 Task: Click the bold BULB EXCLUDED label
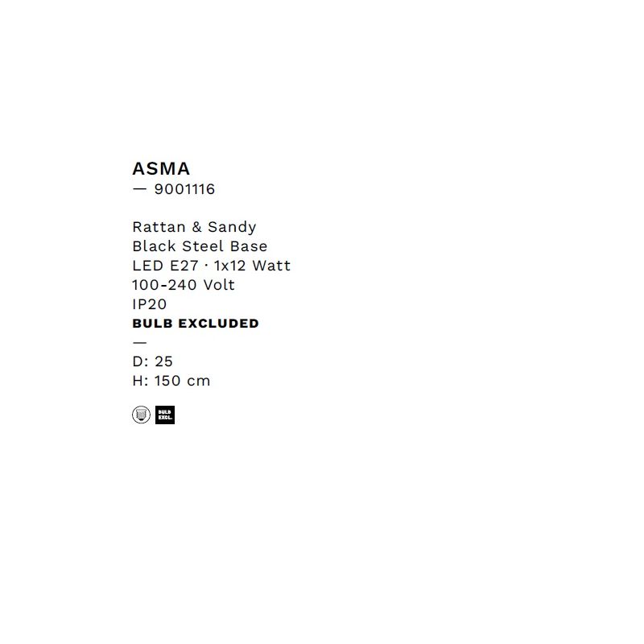(196, 324)
